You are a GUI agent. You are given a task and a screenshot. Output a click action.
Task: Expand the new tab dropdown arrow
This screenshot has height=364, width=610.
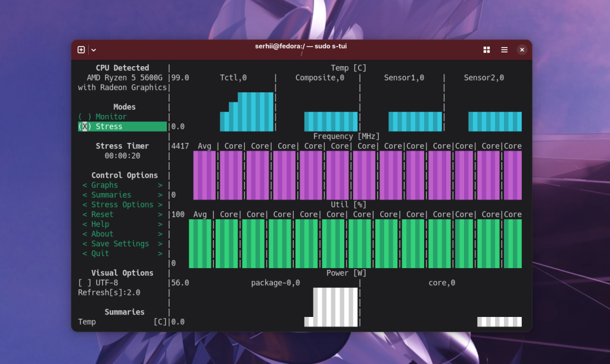pyautogui.click(x=94, y=50)
